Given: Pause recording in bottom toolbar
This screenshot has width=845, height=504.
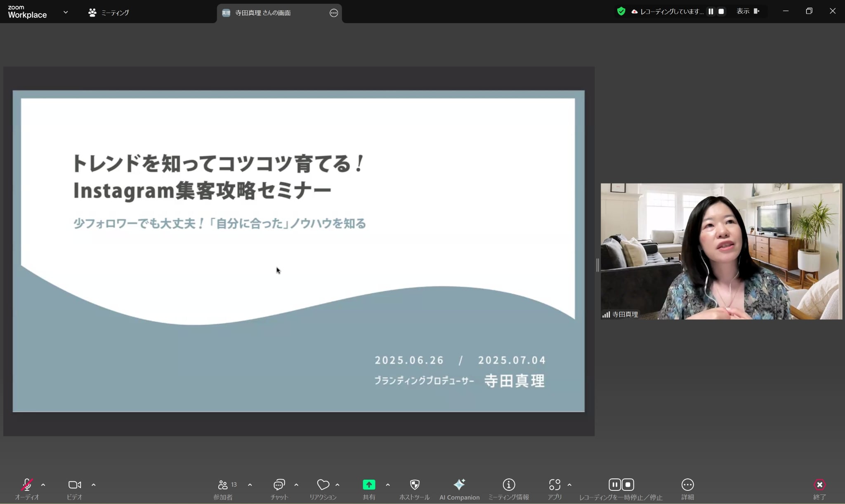Looking at the screenshot, I should pos(615,485).
